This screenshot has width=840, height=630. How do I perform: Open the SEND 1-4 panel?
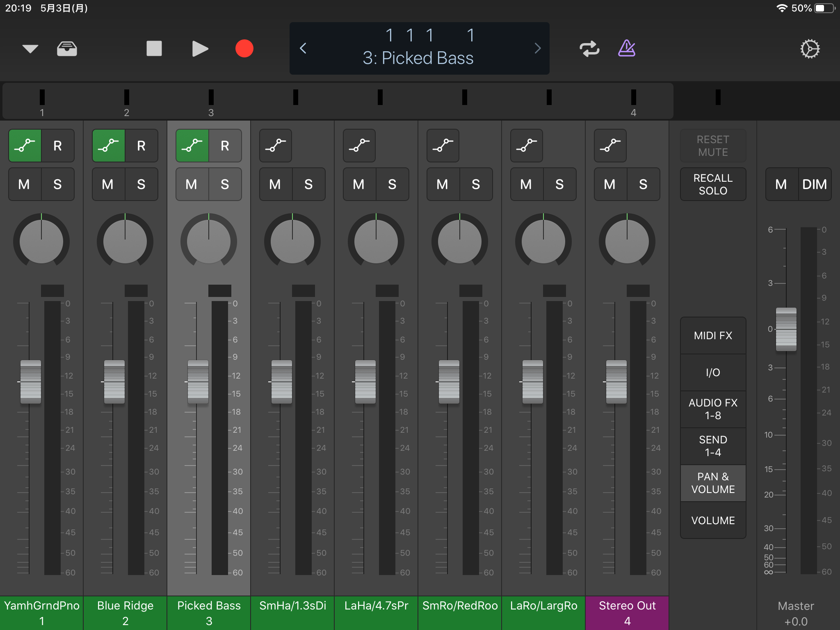tap(713, 446)
